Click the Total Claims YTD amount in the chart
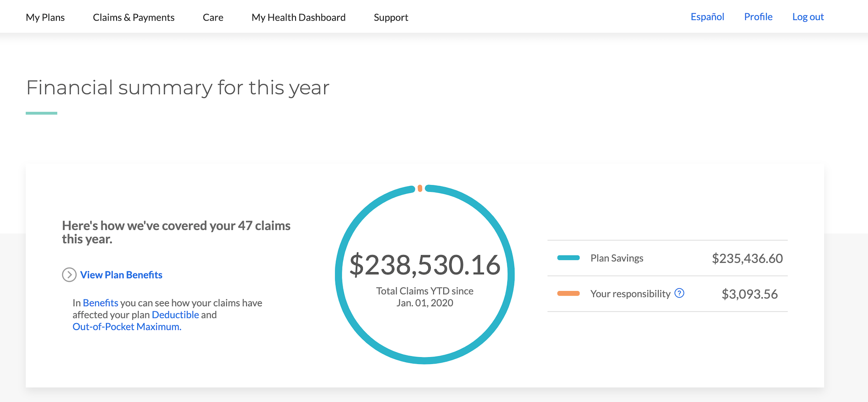Viewport: 868px width, 402px height. pyautogui.click(x=425, y=266)
